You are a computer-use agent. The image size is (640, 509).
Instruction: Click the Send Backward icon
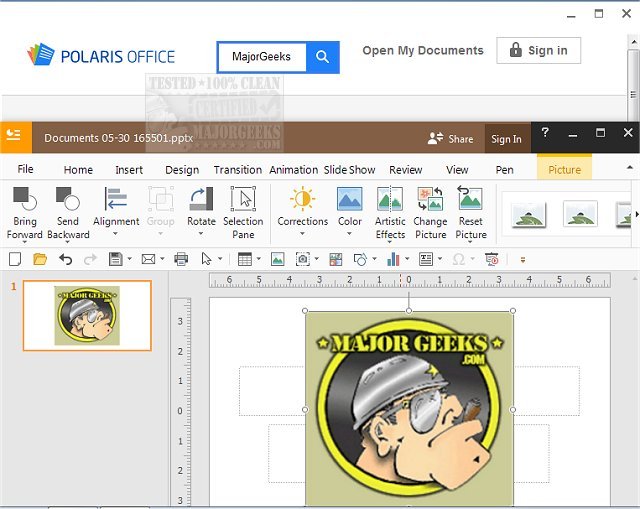pos(67,198)
